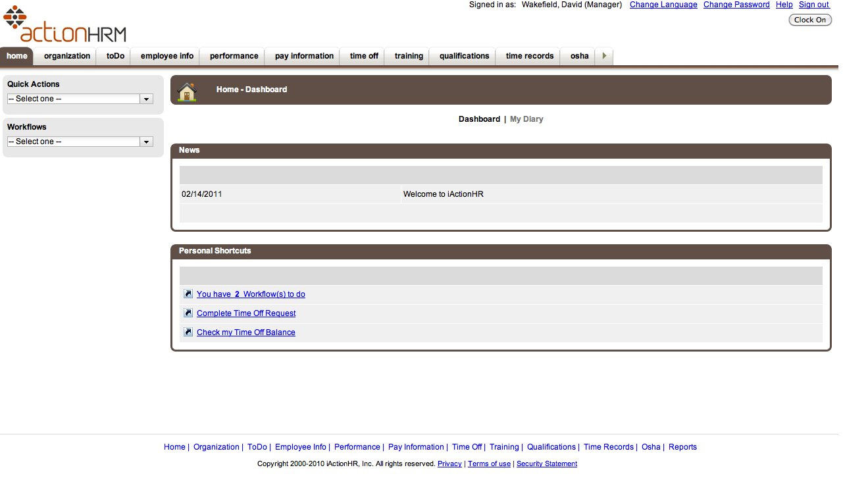Open the time records tab
This screenshot has height=501, width=868.
tap(529, 56)
